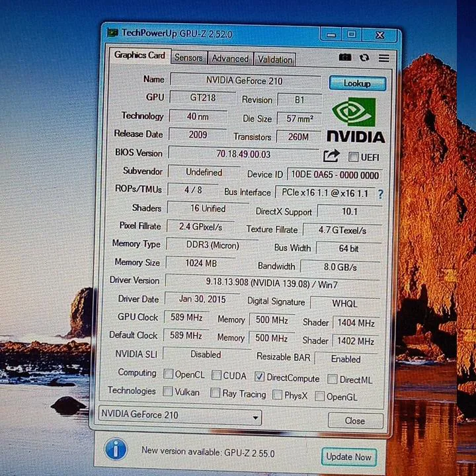The width and height of the screenshot is (476, 476).
Task: Click the Release Date value 2009
Action: click(198, 135)
